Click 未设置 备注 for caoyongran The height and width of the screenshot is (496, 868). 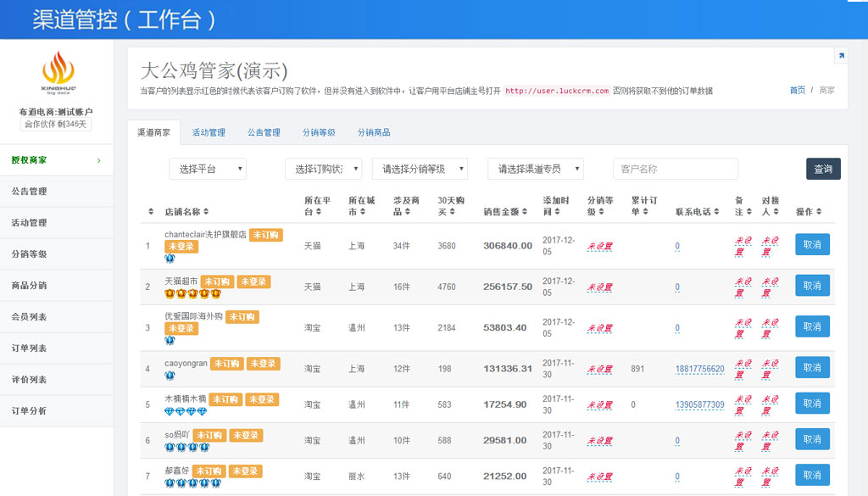click(x=743, y=369)
